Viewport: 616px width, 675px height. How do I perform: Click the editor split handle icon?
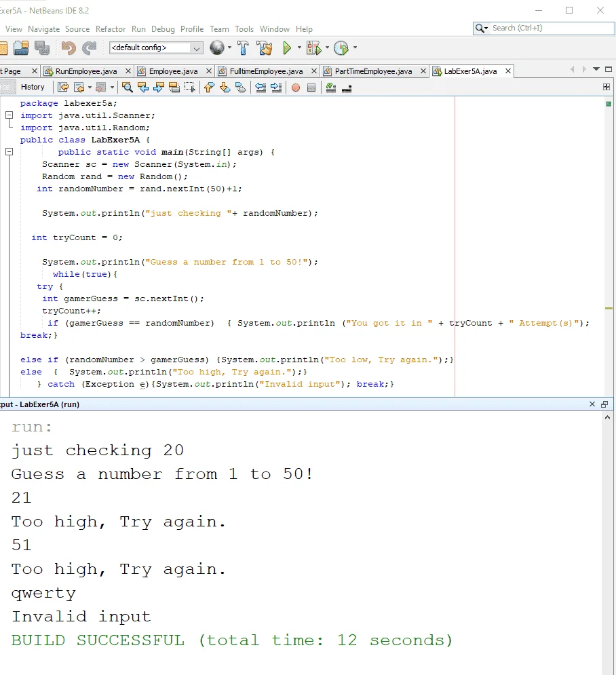click(606, 87)
